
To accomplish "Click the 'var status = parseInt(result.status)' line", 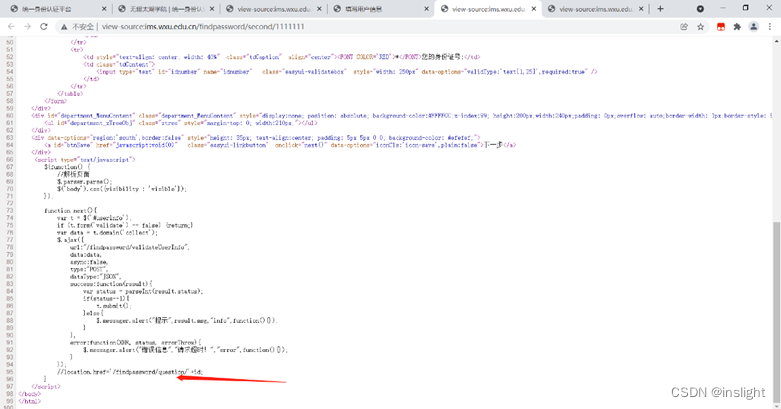I will (x=143, y=291).
